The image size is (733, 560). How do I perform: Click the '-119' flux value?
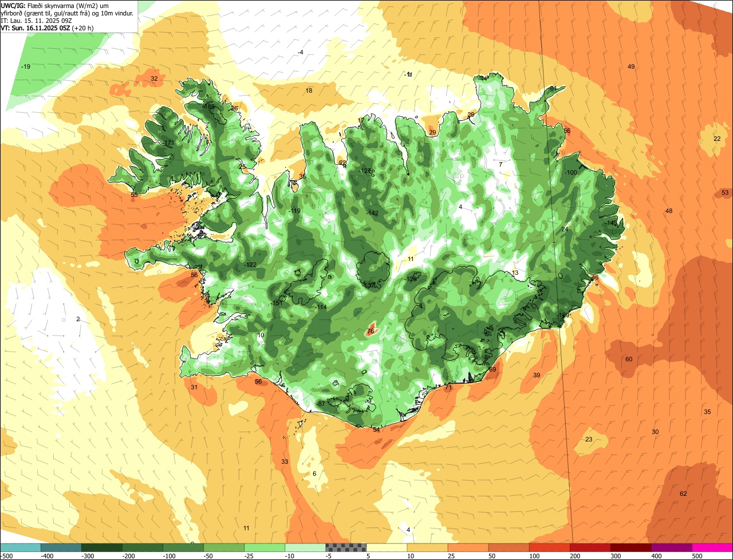click(x=295, y=211)
